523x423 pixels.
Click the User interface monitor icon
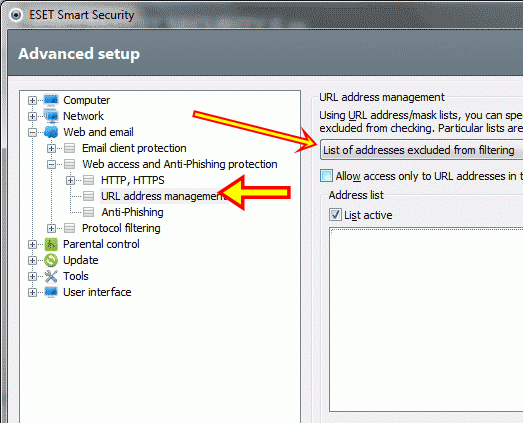51,292
